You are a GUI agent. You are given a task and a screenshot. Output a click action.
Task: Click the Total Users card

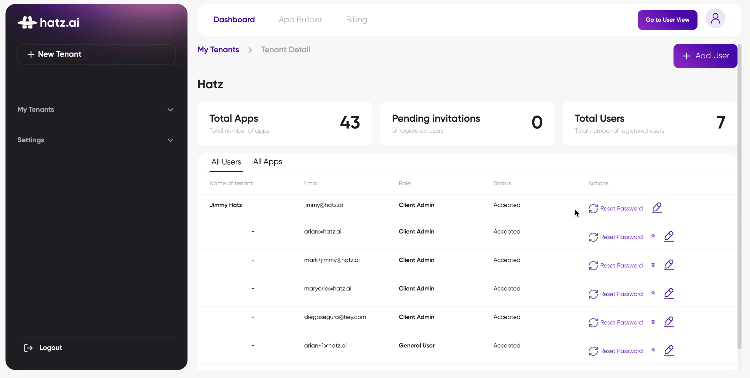coord(650,123)
